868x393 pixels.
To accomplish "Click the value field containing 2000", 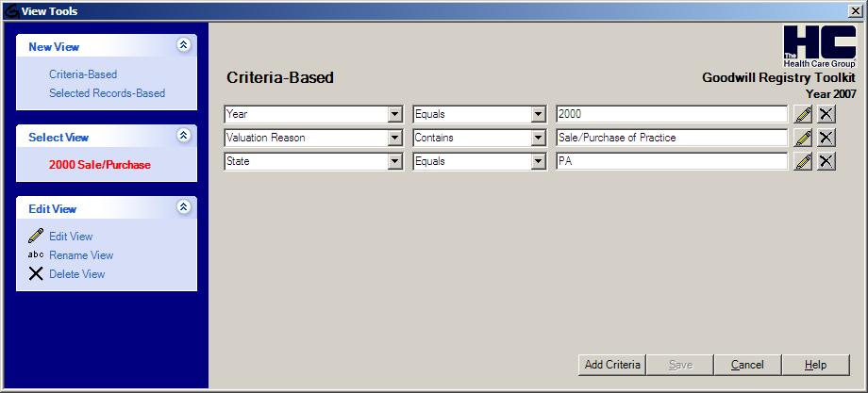I will [x=672, y=114].
